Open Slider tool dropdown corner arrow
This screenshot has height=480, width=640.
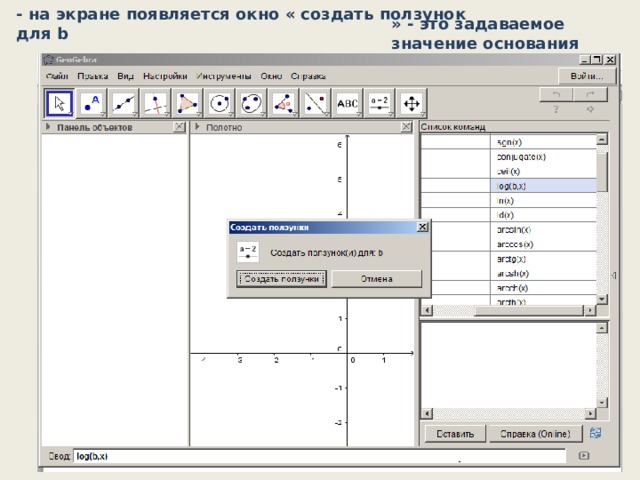point(391,114)
